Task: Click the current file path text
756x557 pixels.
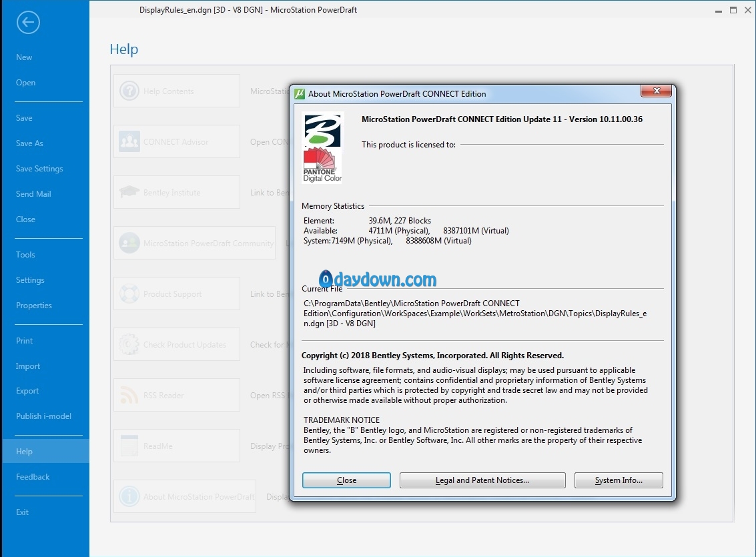Action: pyautogui.click(x=475, y=314)
